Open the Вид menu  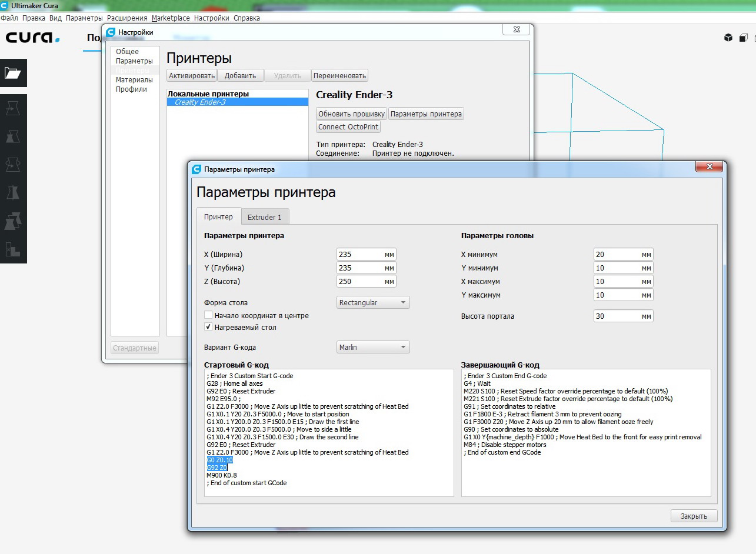56,18
